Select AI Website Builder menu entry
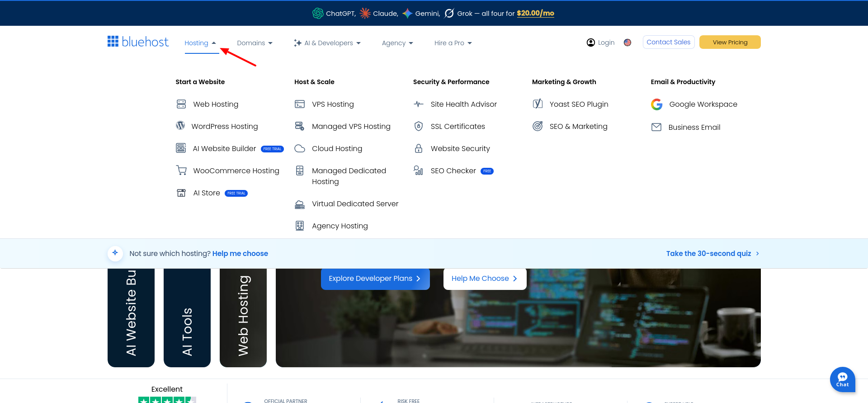This screenshot has height=403, width=868. pos(224,148)
